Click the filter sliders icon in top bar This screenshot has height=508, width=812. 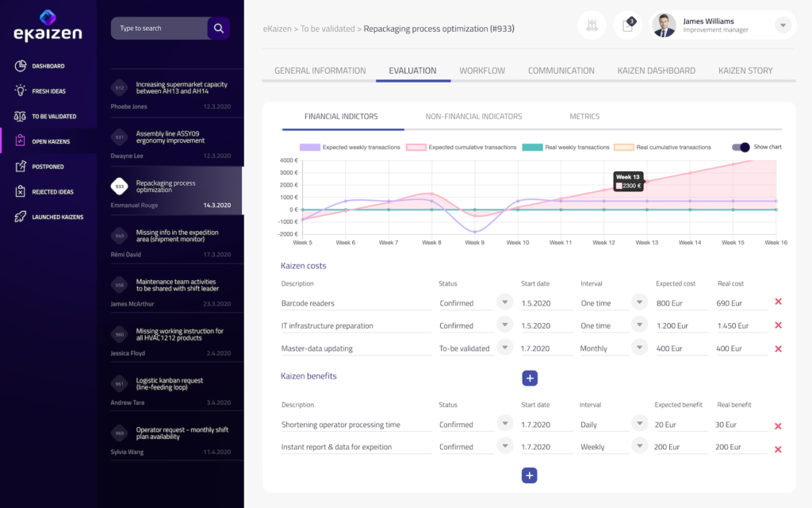click(592, 25)
